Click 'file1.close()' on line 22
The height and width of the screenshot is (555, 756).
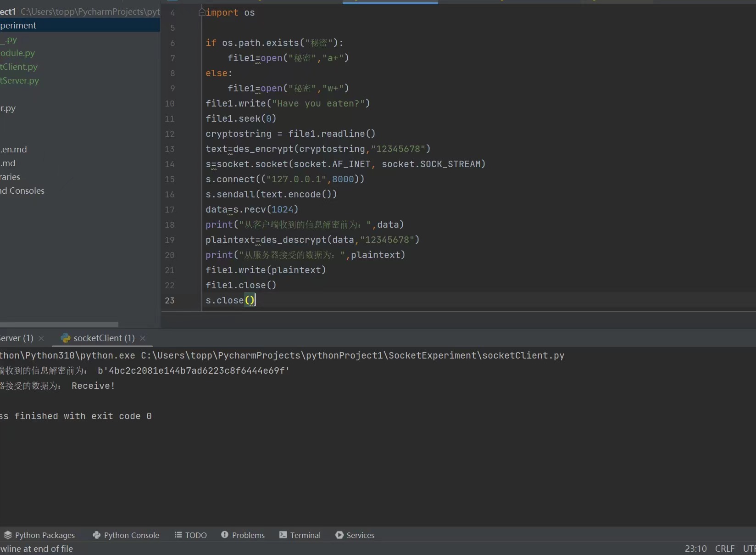241,286
